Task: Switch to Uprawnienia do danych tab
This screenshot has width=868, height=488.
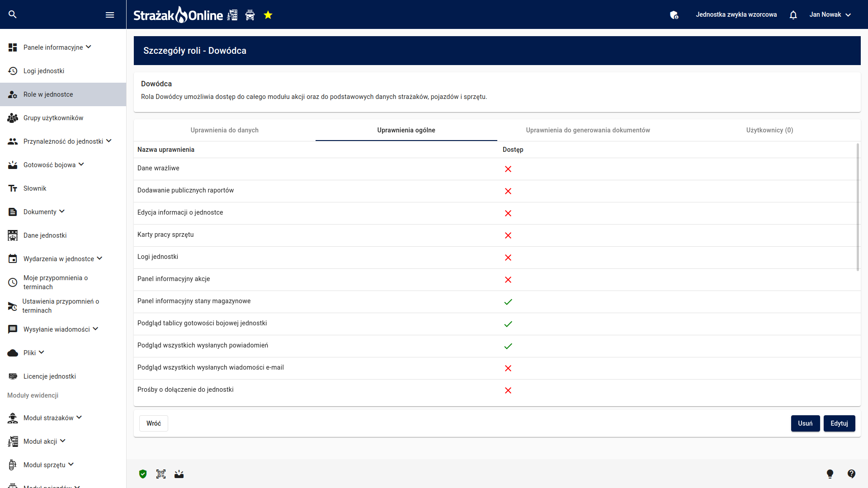Action: click(x=225, y=130)
